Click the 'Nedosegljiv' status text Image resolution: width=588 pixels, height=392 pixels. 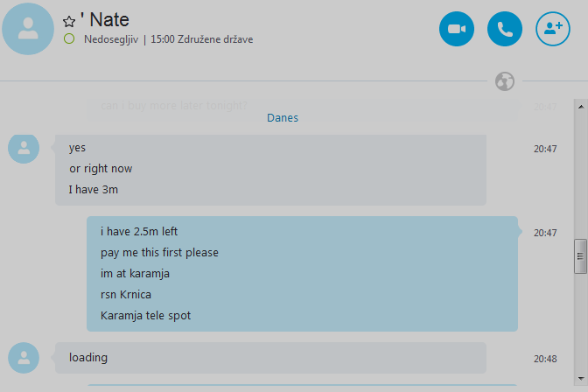pyautogui.click(x=111, y=39)
